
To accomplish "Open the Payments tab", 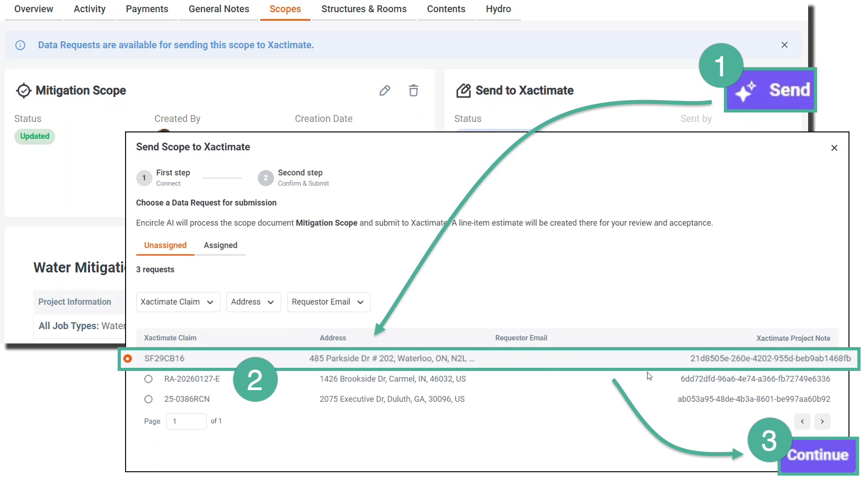I will click(147, 9).
